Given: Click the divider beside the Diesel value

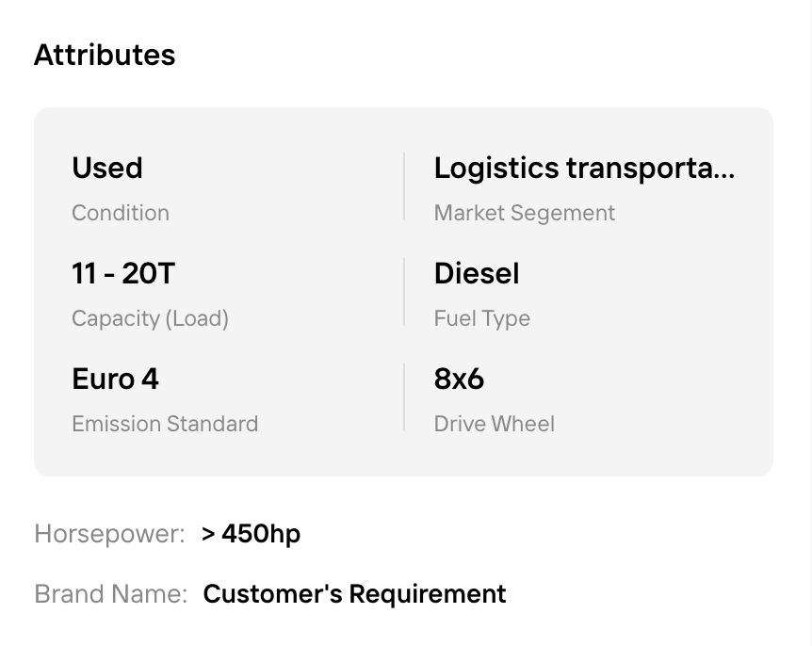Looking at the screenshot, I should coord(404,292).
